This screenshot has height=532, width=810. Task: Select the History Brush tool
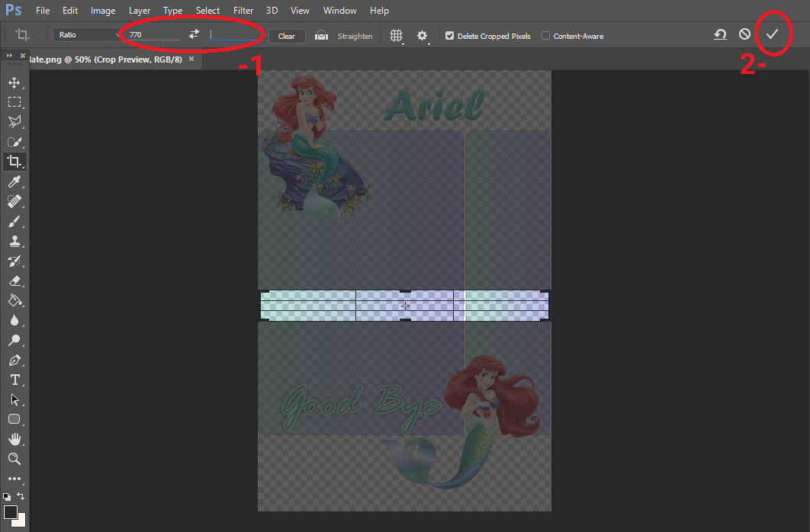tap(14, 261)
